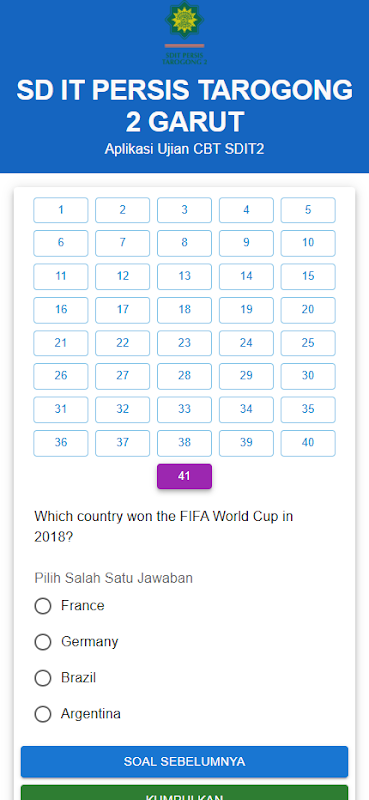This screenshot has height=800, width=369.
Task: Open question number 36
Action: [61, 443]
